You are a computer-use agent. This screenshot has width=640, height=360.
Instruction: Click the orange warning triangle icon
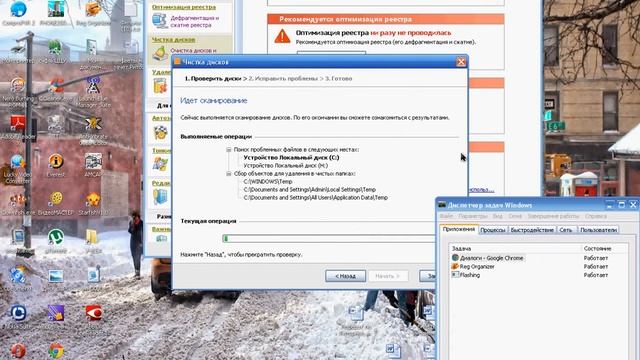pyautogui.click(x=282, y=37)
